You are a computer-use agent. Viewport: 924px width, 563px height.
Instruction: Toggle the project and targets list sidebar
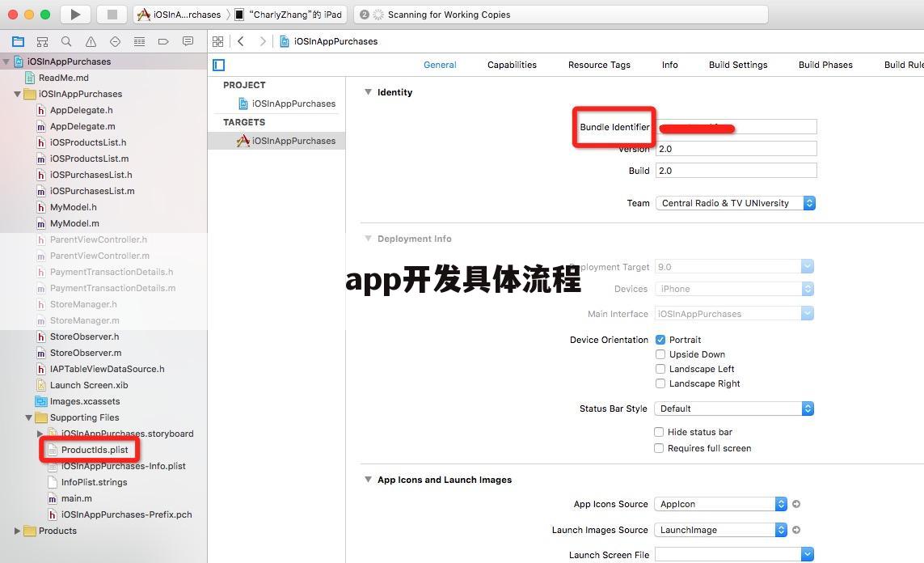tap(218, 65)
